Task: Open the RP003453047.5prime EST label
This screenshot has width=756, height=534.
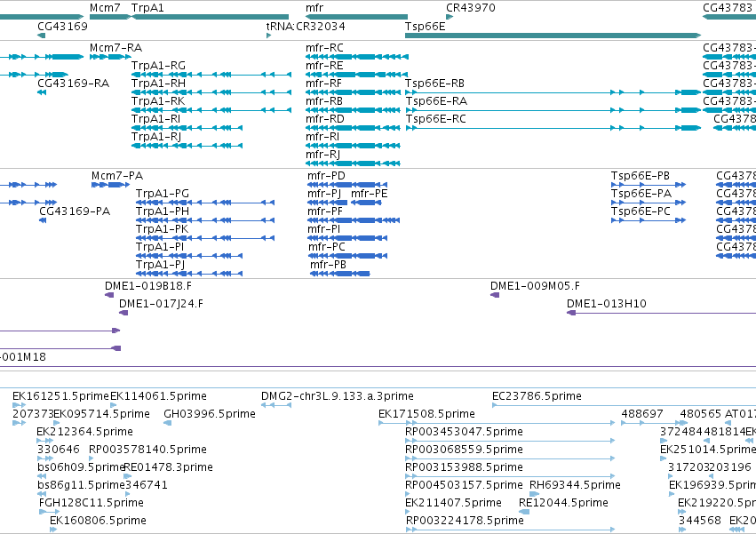Action: click(x=465, y=432)
